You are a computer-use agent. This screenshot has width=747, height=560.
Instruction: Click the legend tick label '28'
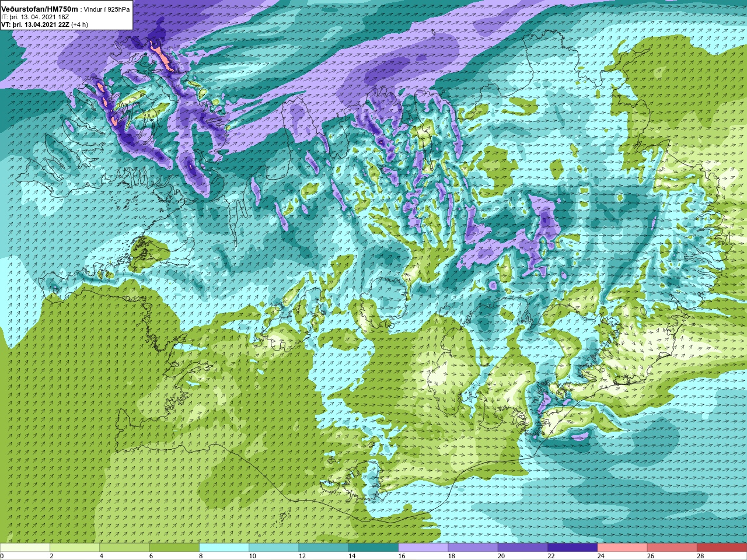700,556
